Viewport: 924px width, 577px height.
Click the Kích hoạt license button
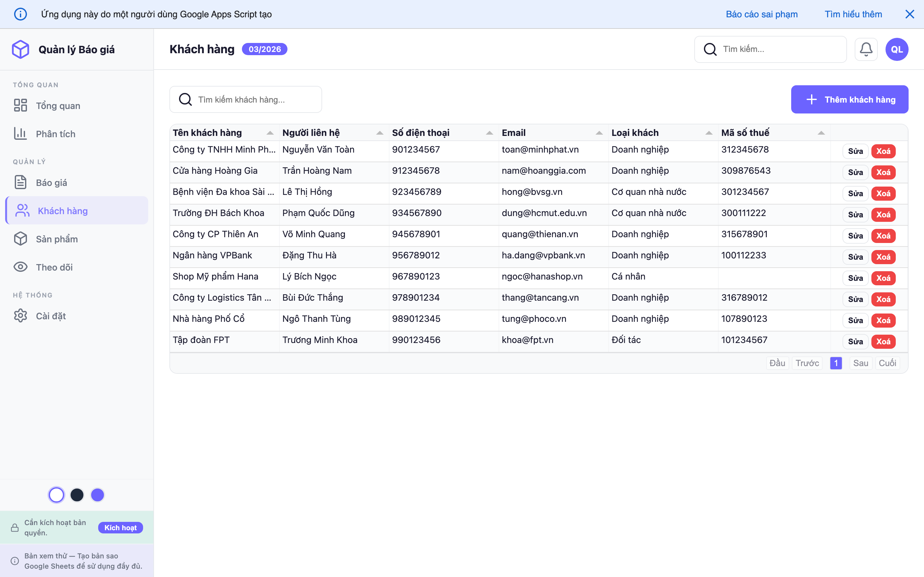[120, 527]
